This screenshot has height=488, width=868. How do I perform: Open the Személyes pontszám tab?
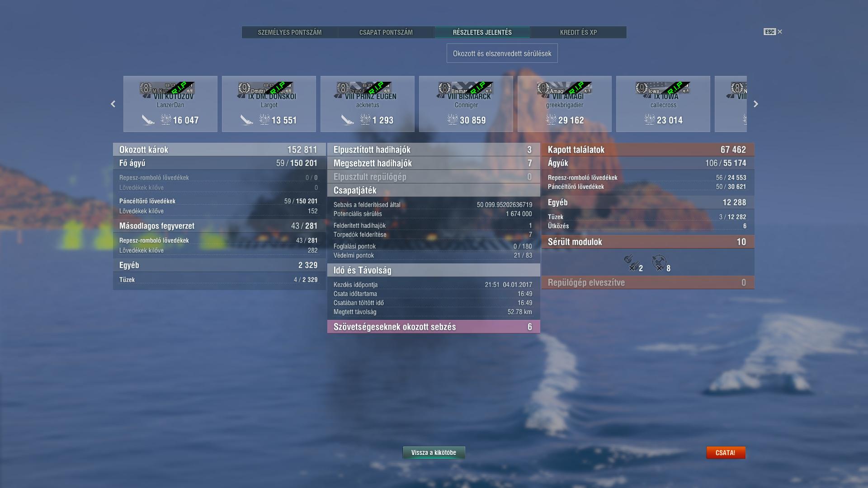pyautogui.click(x=290, y=33)
